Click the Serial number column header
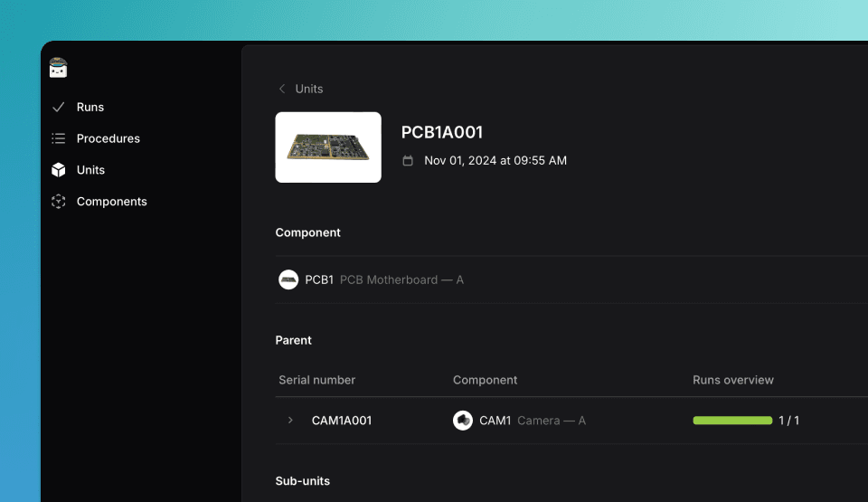The height and width of the screenshot is (502, 868). point(316,380)
